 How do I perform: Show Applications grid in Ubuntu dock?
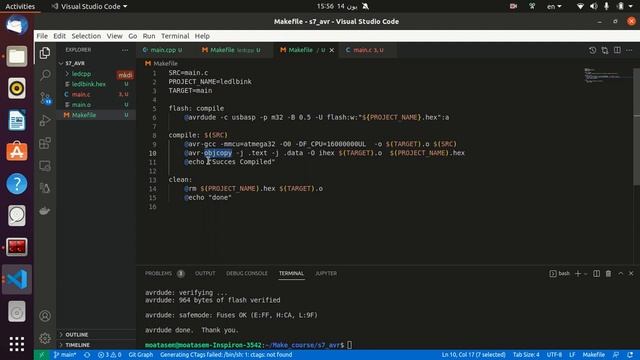(17, 344)
